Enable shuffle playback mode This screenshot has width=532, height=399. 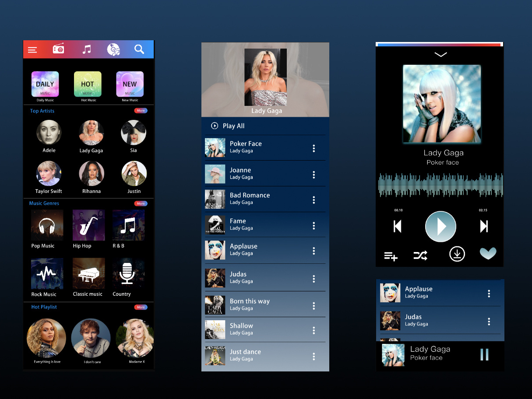point(420,254)
